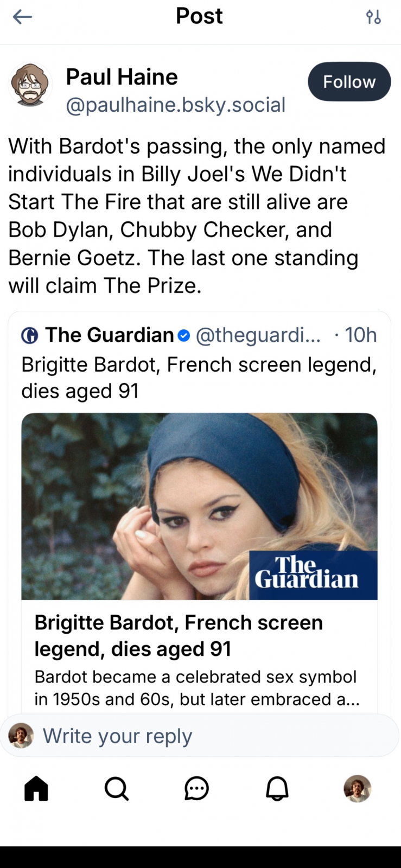Open my profile avatar tab
401x868 pixels.
point(357,788)
